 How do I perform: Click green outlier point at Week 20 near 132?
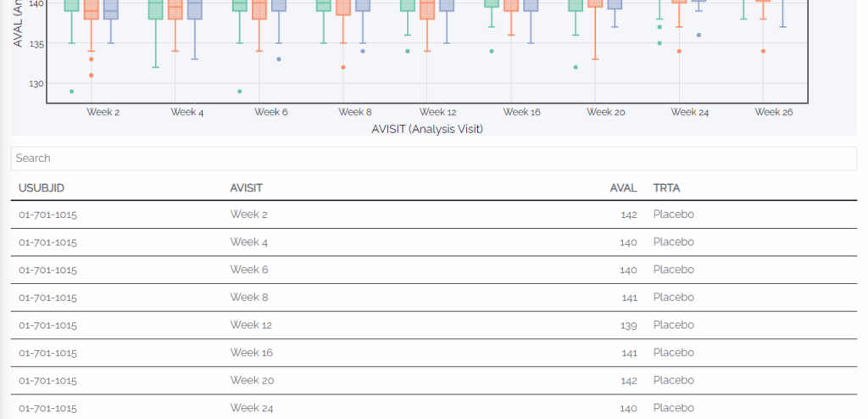pyautogui.click(x=576, y=67)
